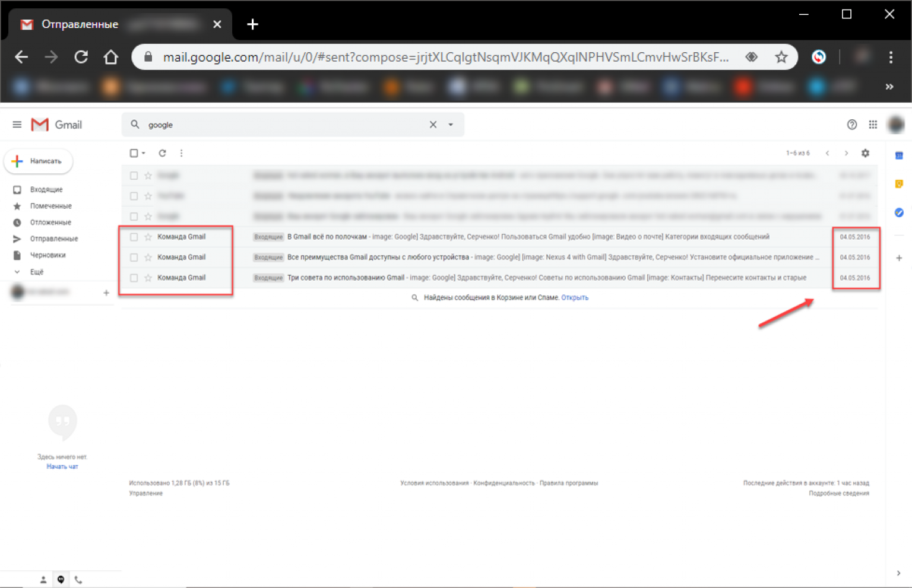Click the refresh icon in mail toolbar
The width and height of the screenshot is (912, 588).
pos(162,153)
